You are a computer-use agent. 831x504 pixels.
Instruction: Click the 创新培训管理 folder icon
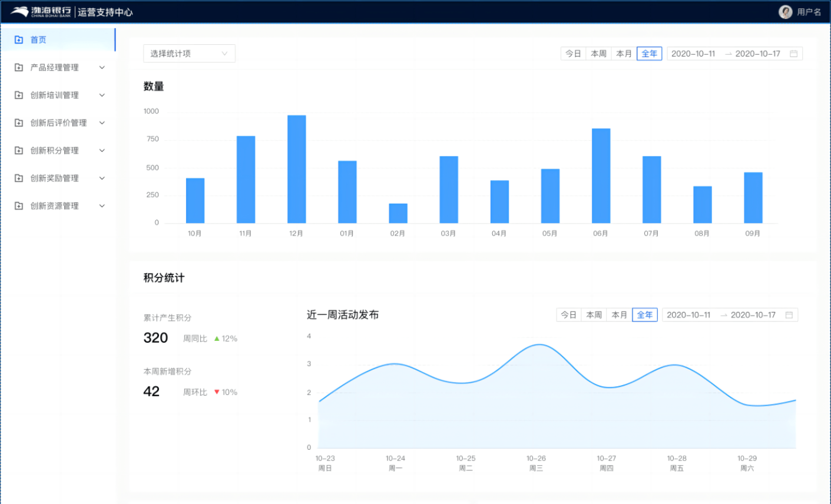pyautogui.click(x=19, y=95)
